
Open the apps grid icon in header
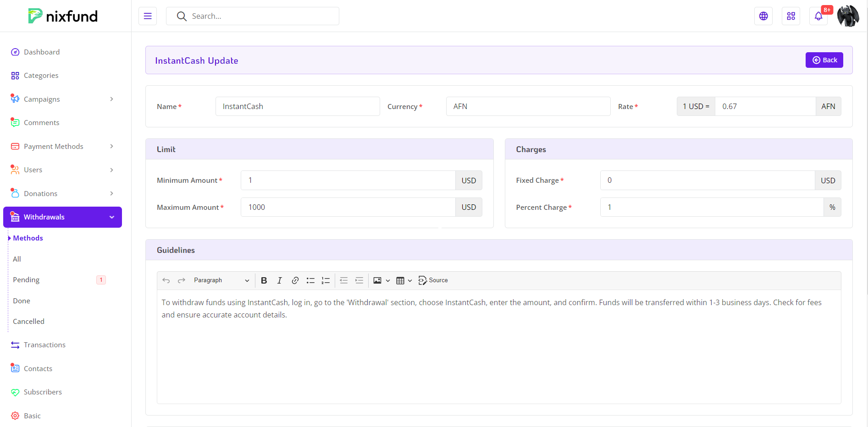click(x=791, y=16)
